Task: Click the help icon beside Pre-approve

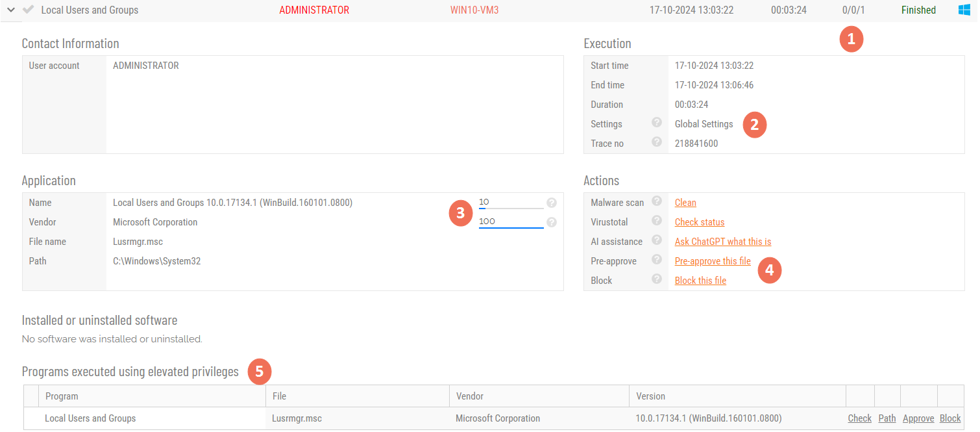Action: point(657,259)
